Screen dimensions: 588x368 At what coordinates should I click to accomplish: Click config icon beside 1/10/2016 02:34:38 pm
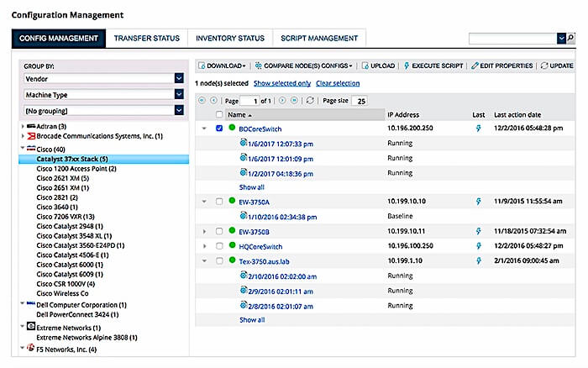coord(244,216)
